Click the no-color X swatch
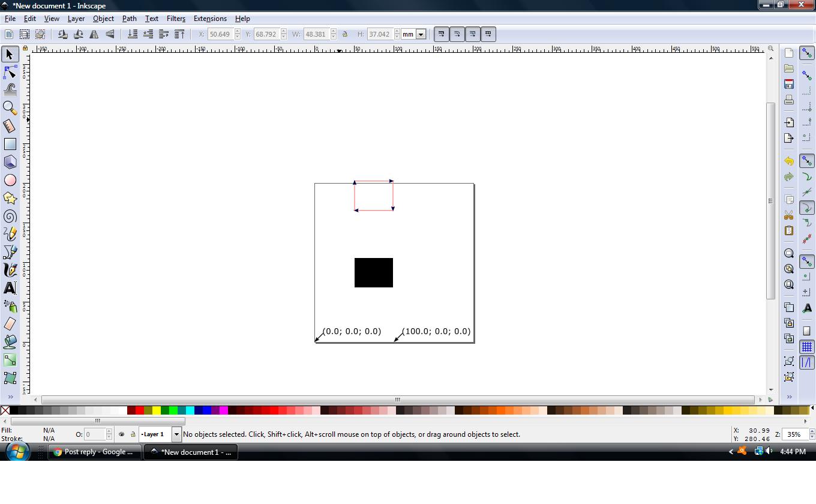 (5, 410)
